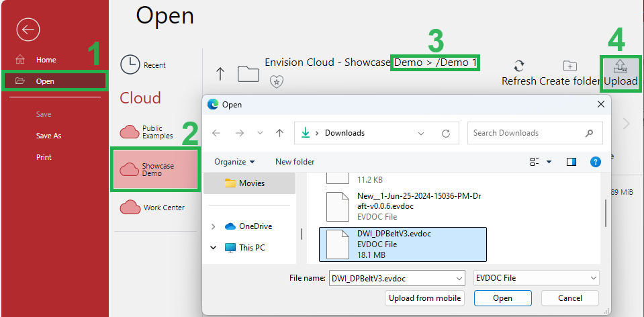This screenshot has width=644, height=317.
Task: Choose Save in the sidebar
Action: tap(43, 114)
